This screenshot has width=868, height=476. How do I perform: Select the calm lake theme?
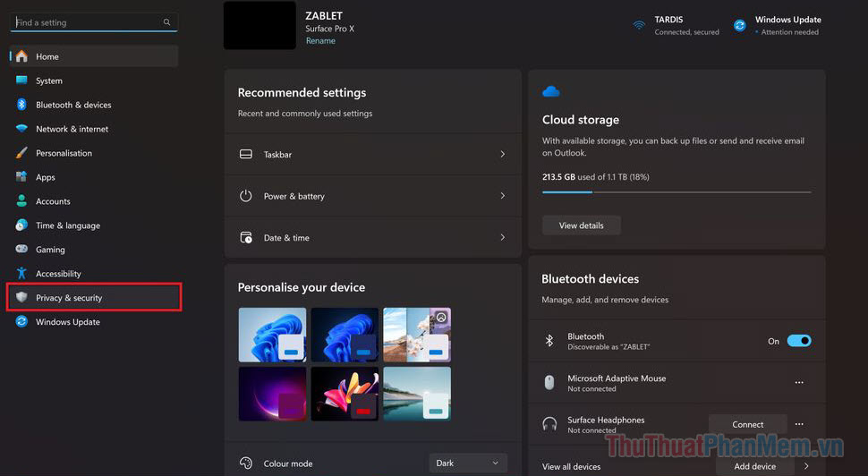coord(417,394)
